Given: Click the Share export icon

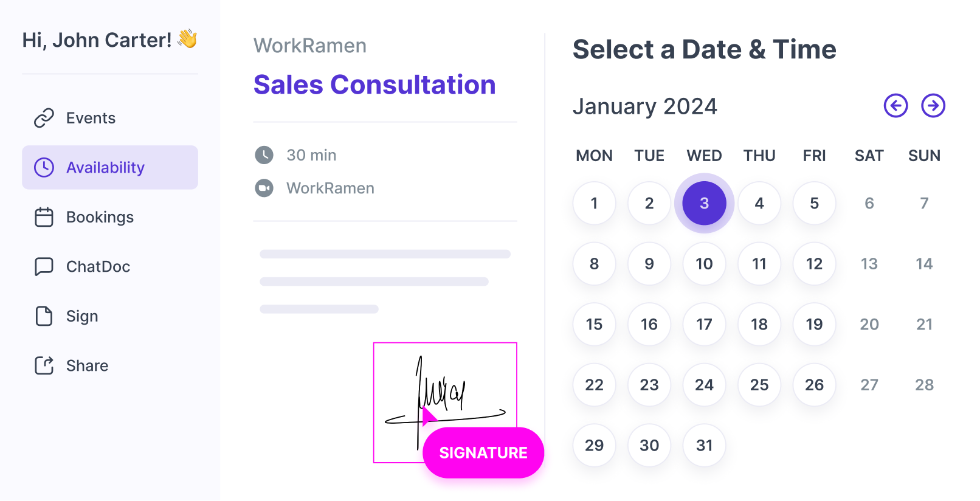Looking at the screenshot, I should [43, 365].
